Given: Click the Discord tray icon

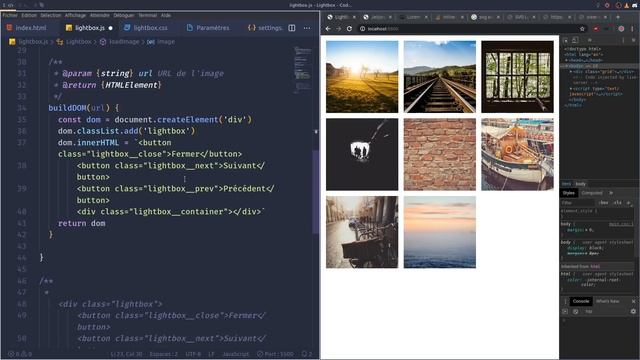Looking at the screenshot, I should click(635, 5).
